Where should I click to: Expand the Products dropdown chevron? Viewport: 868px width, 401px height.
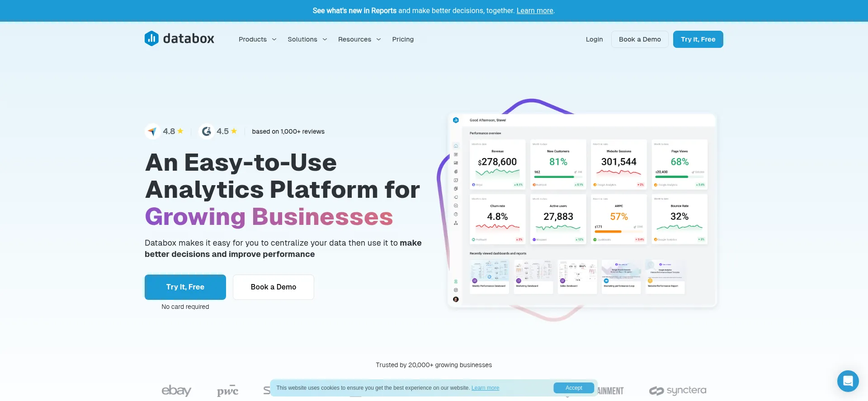pyautogui.click(x=274, y=40)
